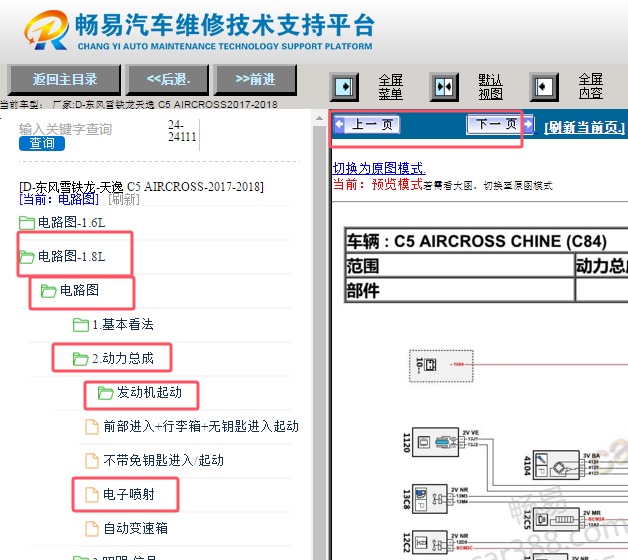Screen dimensions: 628x560
Task: Click the folder icon of 1.基本看法
Action: pyautogui.click(x=81, y=325)
